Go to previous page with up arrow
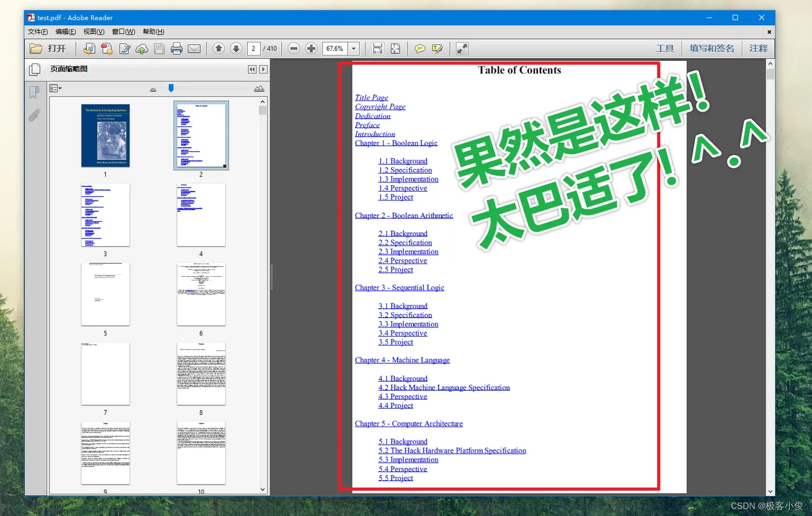Image resolution: width=812 pixels, height=516 pixels. coord(219,49)
